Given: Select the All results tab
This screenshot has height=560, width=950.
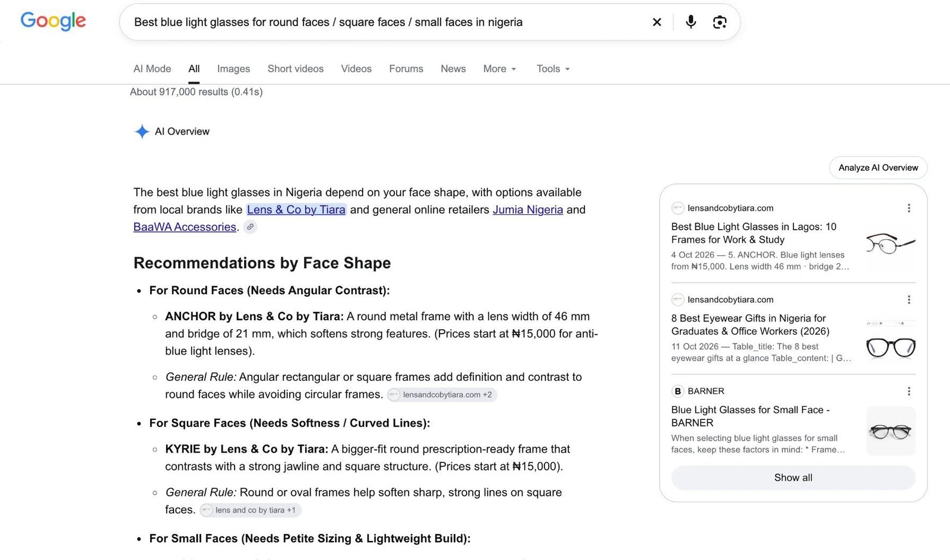Looking at the screenshot, I should [x=194, y=69].
